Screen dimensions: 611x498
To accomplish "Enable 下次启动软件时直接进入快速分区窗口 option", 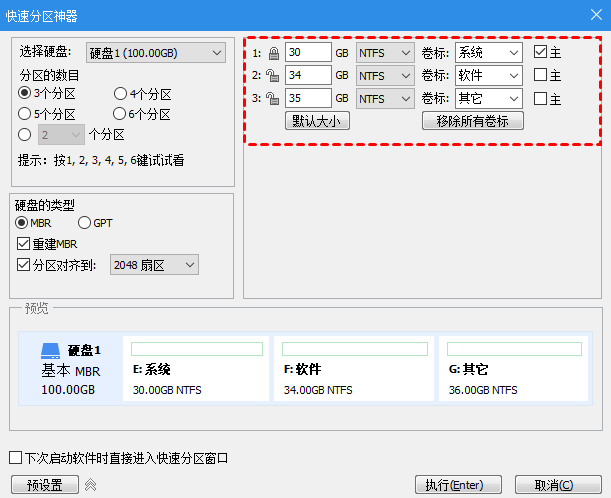I will click(15, 458).
